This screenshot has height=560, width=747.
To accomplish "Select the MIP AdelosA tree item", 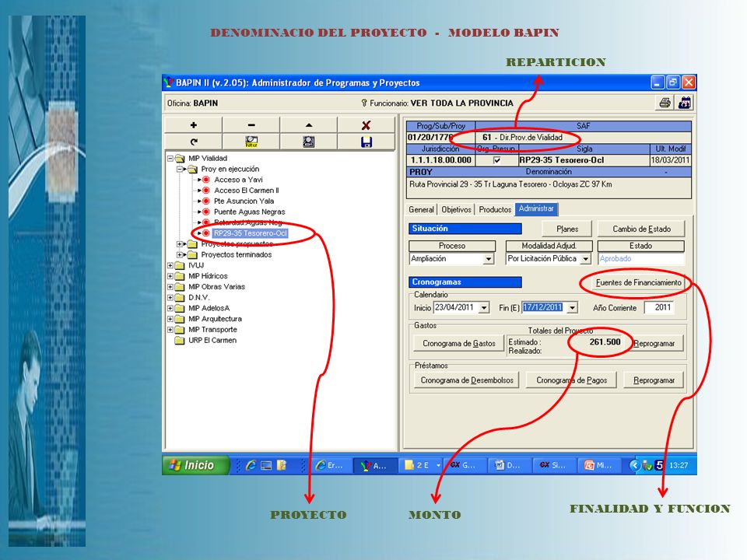I will pos(209,308).
